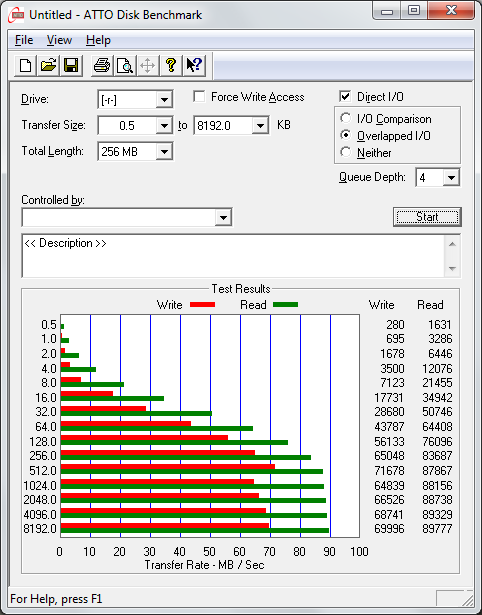
Task: Uncheck the Direct I/O checkbox
Action: 345,96
